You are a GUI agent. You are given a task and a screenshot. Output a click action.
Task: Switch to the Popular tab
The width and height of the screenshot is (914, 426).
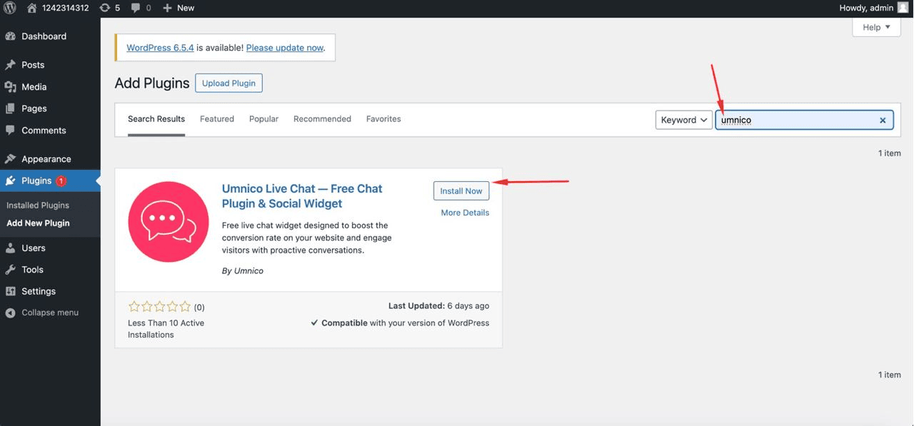(x=264, y=119)
